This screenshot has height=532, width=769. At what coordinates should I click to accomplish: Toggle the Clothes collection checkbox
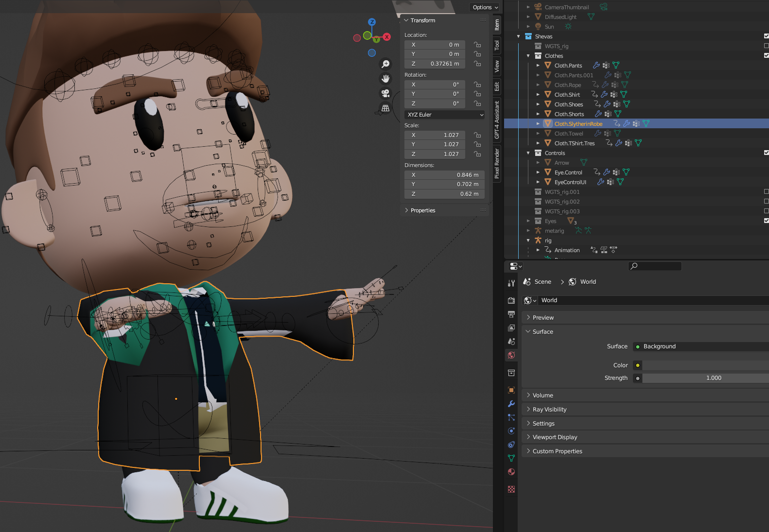(766, 55)
